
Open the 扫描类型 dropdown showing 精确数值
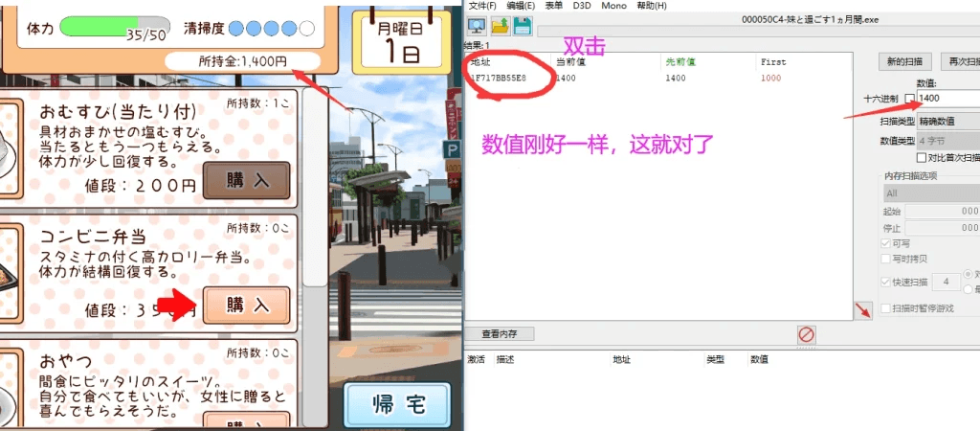(x=947, y=122)
